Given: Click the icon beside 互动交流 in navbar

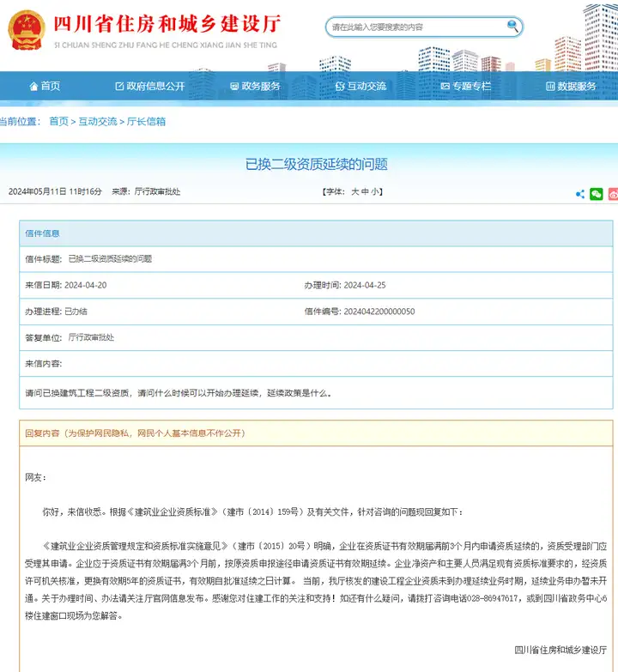Looking at the screenshot, I should coord(340,87).
